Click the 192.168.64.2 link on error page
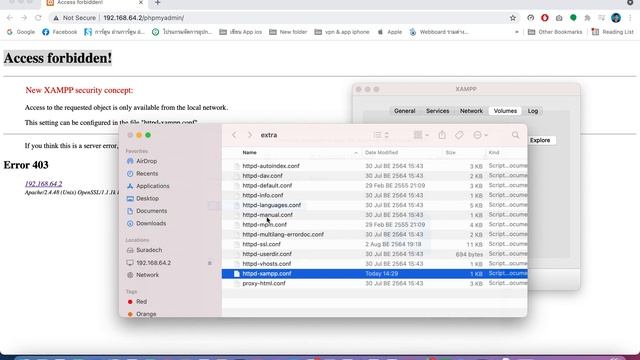This screenshot has width=640, height=360. coord(43,184)
